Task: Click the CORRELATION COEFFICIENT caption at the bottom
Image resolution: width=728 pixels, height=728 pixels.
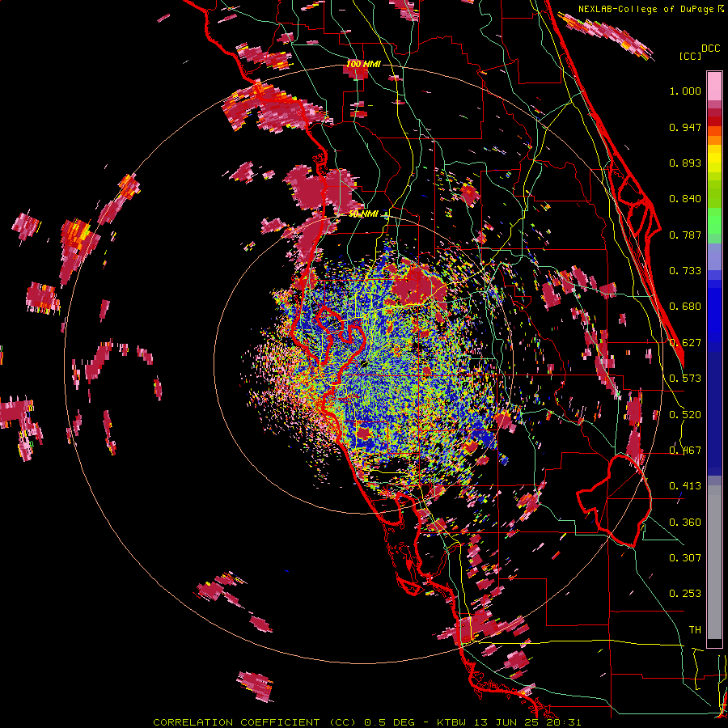Action: (x=366, y=722)
